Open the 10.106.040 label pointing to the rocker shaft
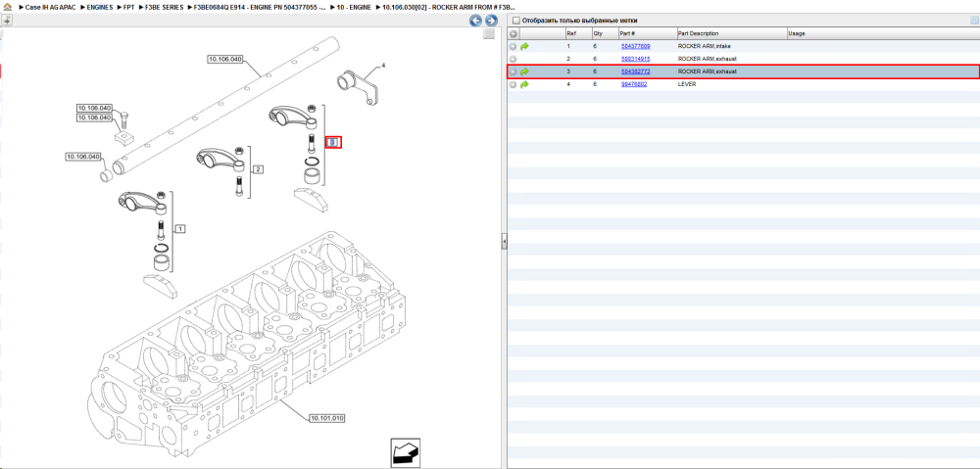980x469 pixels. (x=225, y=60)
